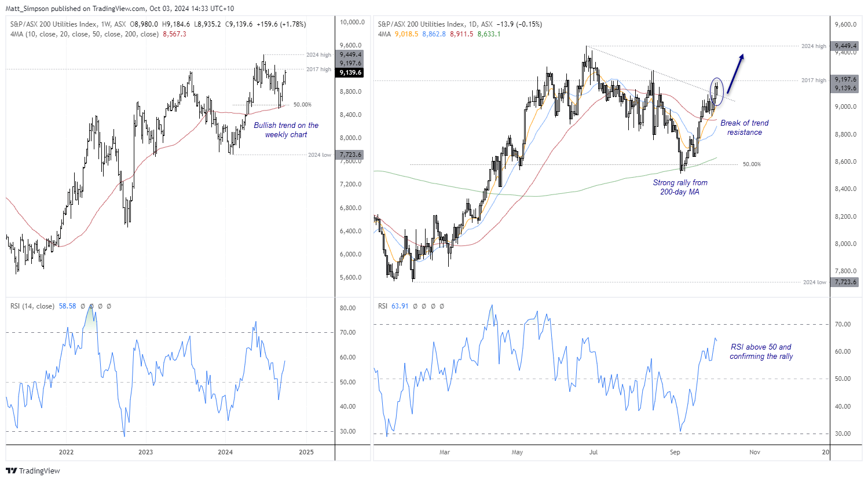Click the '2017 high' label on daily chart

[814, 80]
